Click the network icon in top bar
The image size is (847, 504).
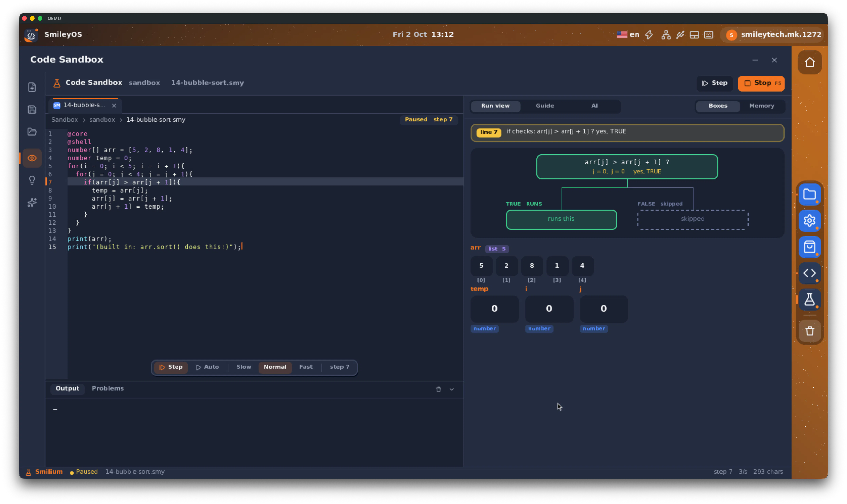pos(666,35)
